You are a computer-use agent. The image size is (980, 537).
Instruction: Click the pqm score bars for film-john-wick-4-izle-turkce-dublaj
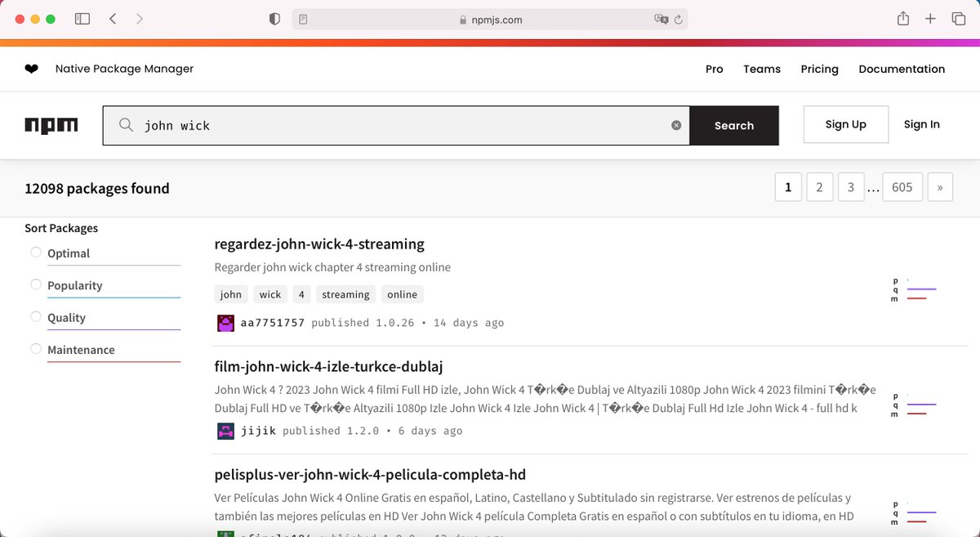click(913, 405)
